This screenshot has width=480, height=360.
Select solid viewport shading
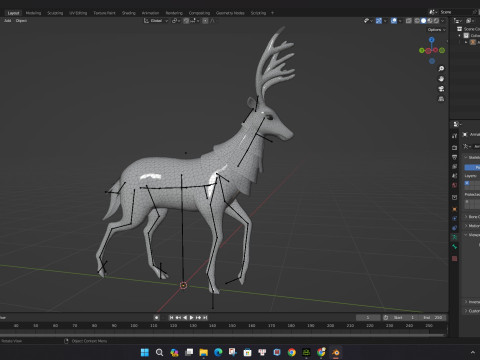pos(423,21)
